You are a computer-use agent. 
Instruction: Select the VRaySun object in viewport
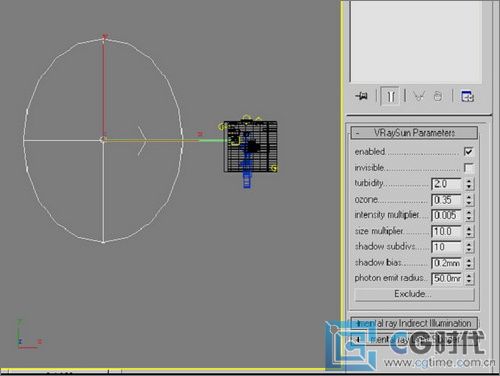point(103,140)
